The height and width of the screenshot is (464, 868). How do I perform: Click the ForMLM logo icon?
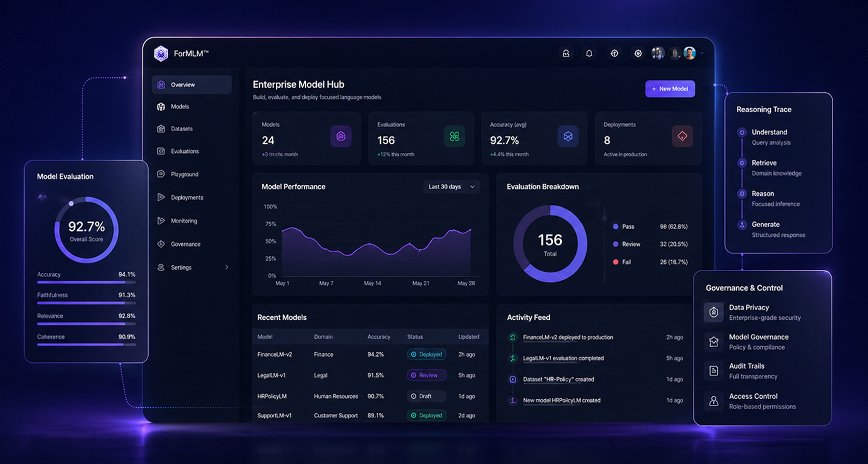(161, 53)
